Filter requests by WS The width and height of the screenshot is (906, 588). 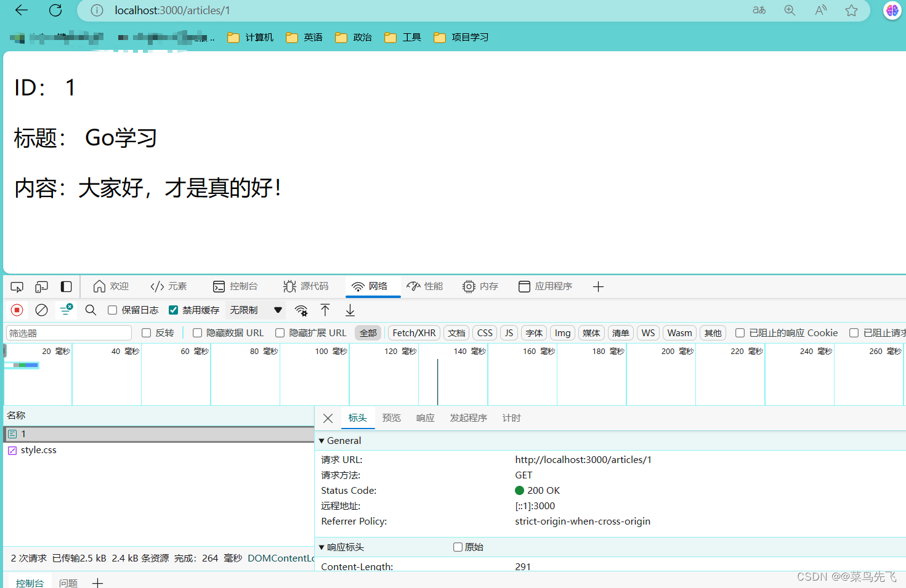point(649,333)
